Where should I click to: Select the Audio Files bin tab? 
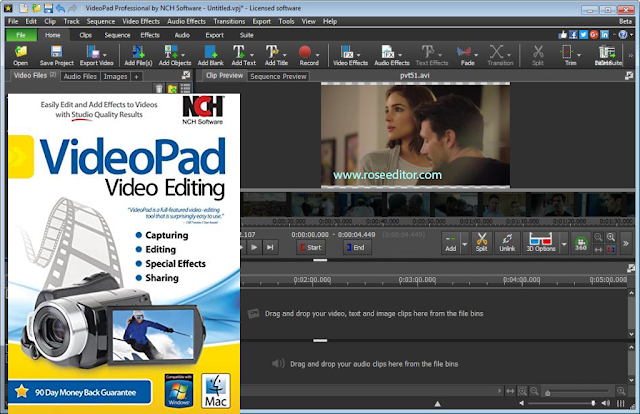pos(80,76)
